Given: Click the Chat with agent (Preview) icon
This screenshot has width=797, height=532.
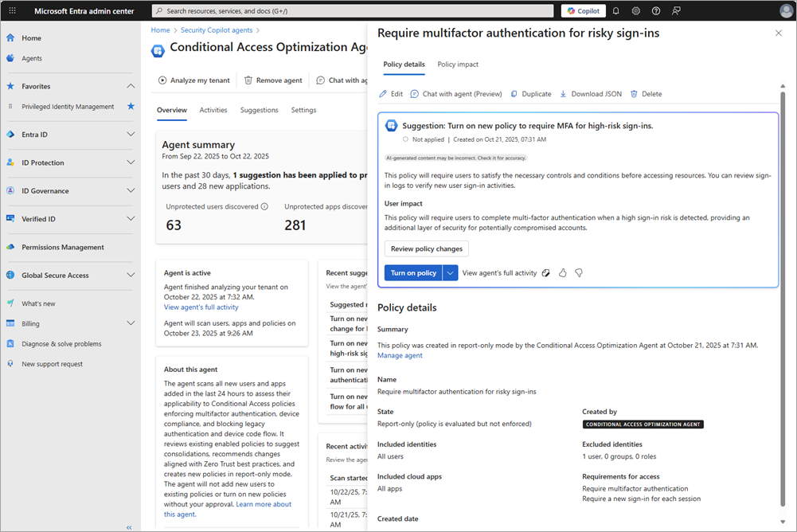Looking at the screenshot, I should pos(414,93).
